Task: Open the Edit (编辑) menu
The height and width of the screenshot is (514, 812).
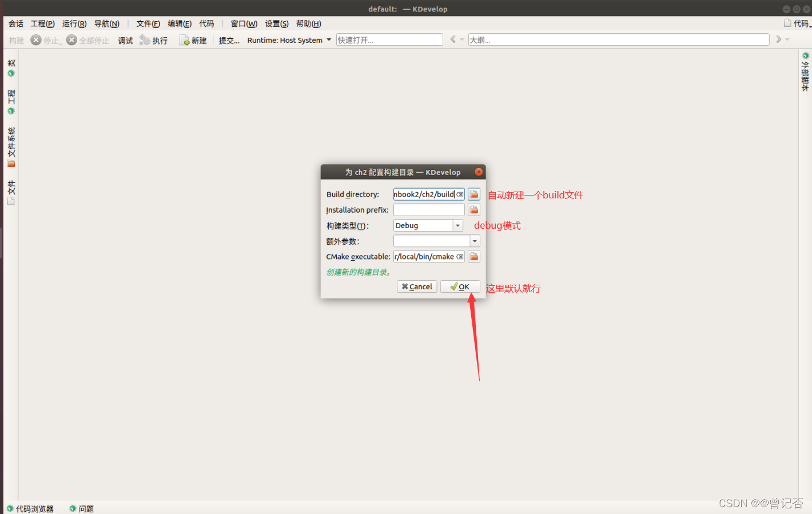Action: [x=180, y=23]
